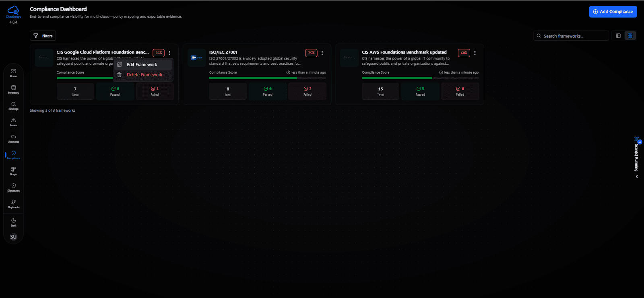Screen dimensions: 644x298
Task: Open the SU user avatar
Action: [x=13, y=237]
